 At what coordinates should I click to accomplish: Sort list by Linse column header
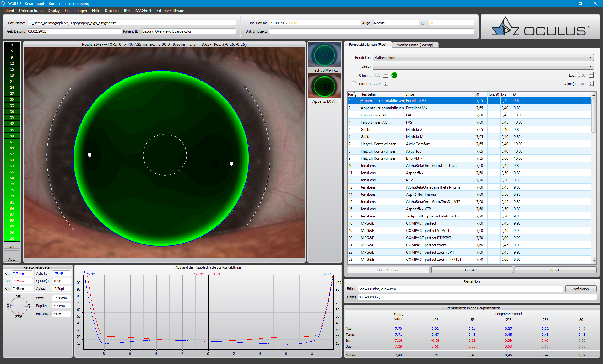click(440, 94)
